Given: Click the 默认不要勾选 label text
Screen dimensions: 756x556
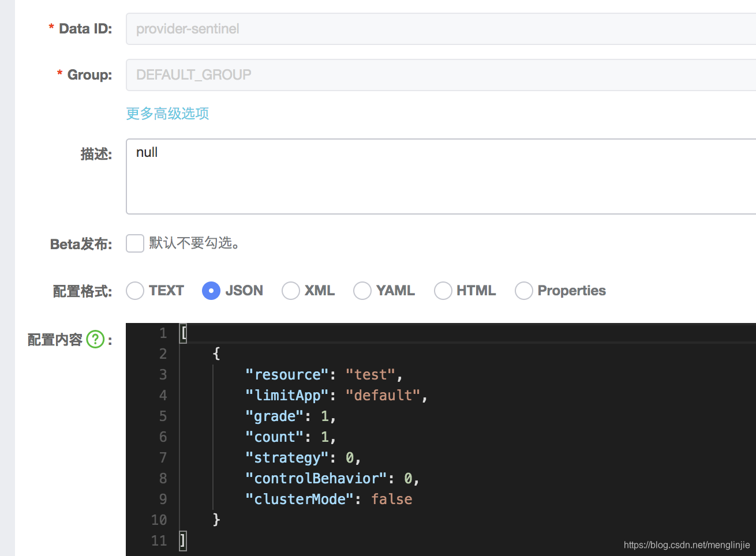Looking at the screenshot, I should (194, 243).
